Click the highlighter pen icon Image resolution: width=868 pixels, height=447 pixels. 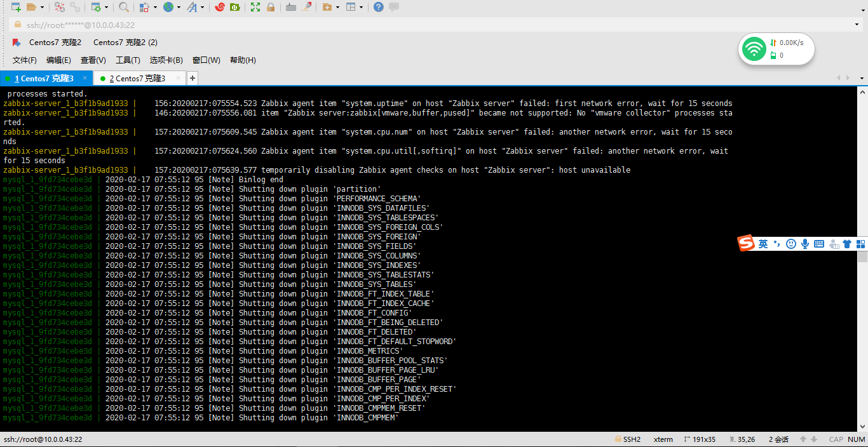point(306,7)
